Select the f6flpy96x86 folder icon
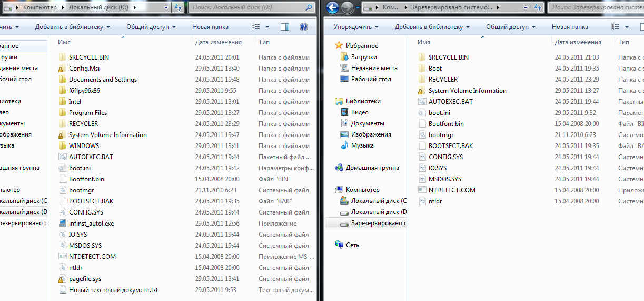The width and height of the screenshot is (644, 301). [62, 90]
